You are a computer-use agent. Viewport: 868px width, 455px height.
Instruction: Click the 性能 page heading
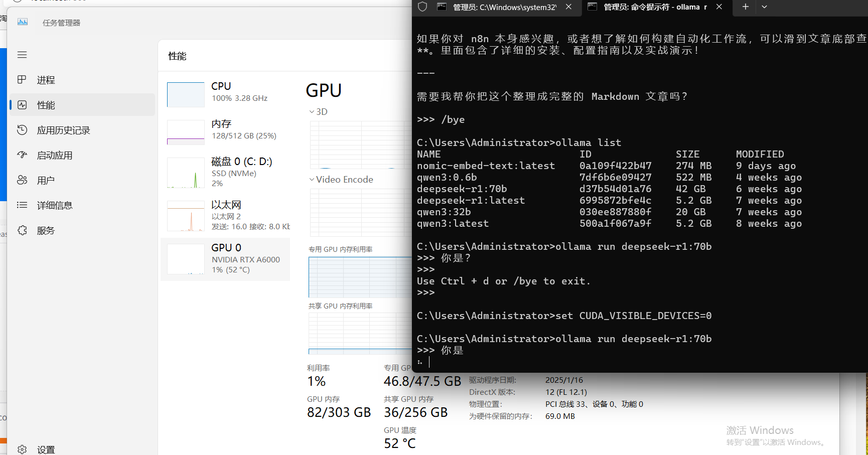click(x=177, y=56)
